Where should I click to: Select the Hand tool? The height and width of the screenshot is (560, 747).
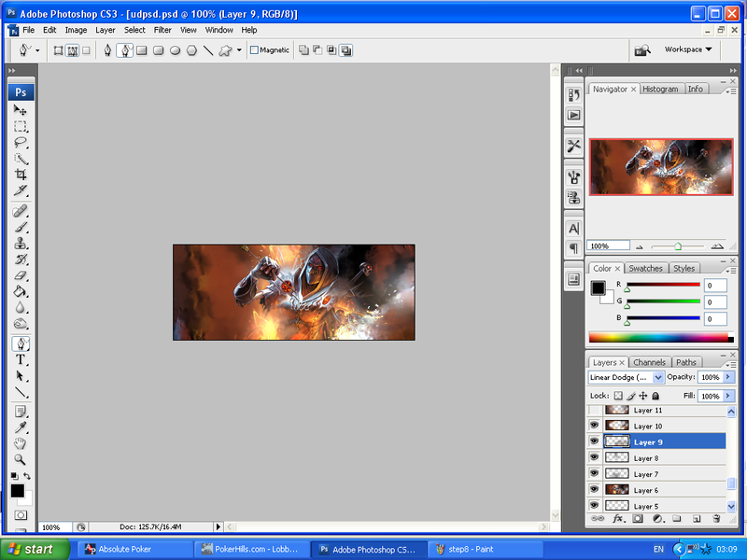[x=20, y=443]
